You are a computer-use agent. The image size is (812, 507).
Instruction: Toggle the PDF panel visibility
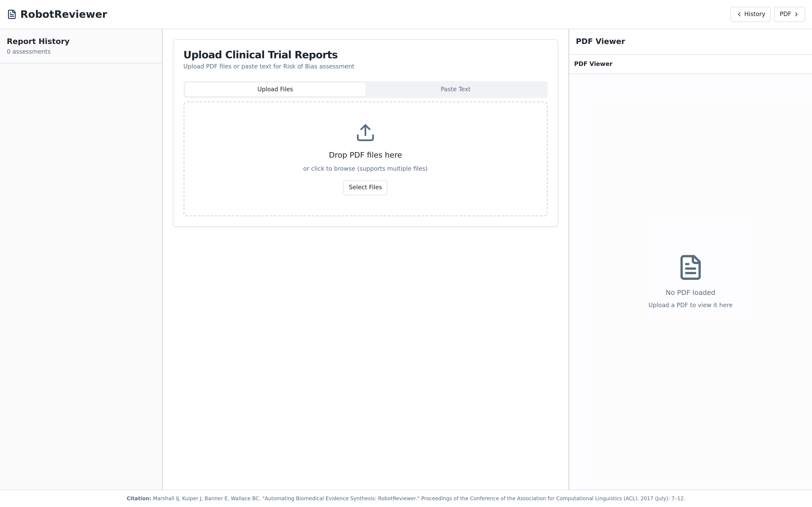click(790, 14)
